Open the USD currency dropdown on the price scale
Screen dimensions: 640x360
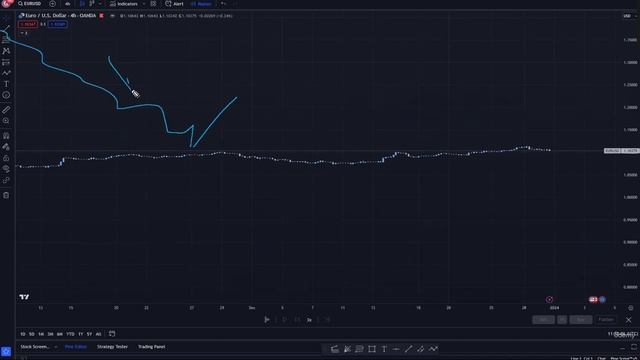[629, 16]
